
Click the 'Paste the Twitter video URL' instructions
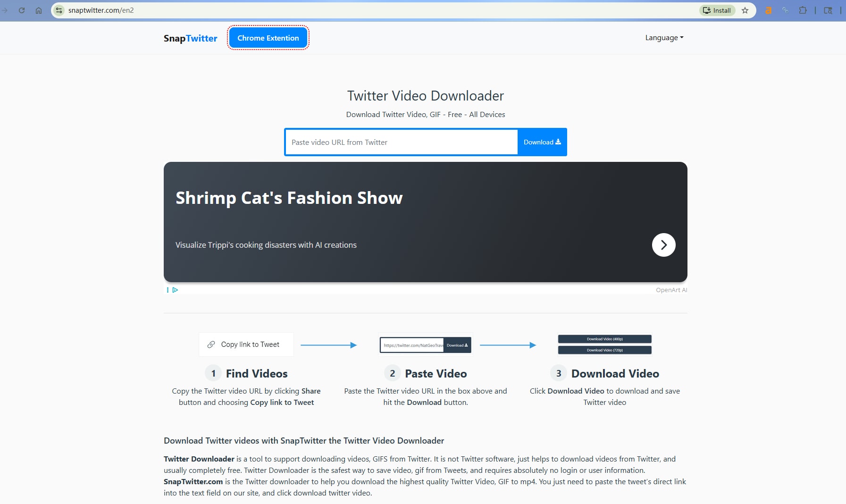pyautogui.click(x=426, y=397)
